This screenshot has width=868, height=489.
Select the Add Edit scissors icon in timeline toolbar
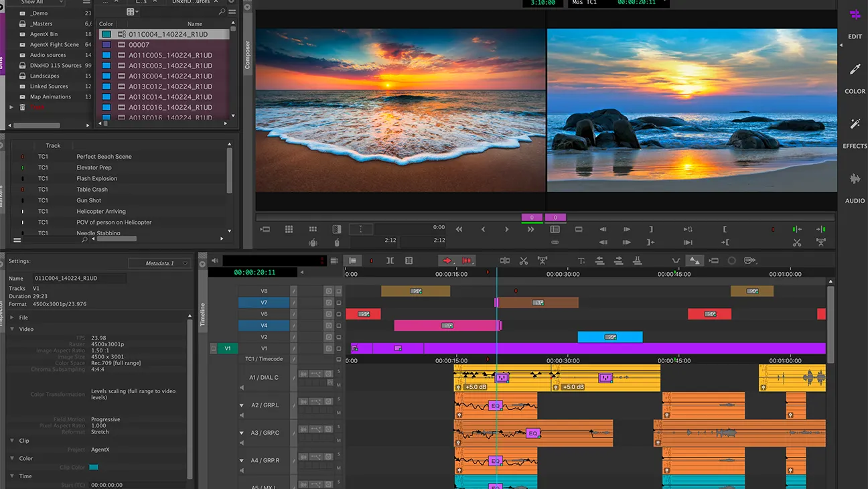click(x=524, y=261)
